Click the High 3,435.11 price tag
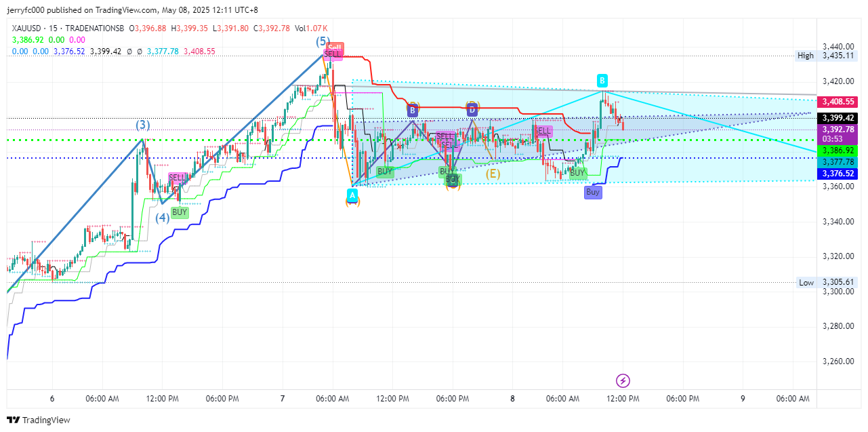 tap(826, 56)
